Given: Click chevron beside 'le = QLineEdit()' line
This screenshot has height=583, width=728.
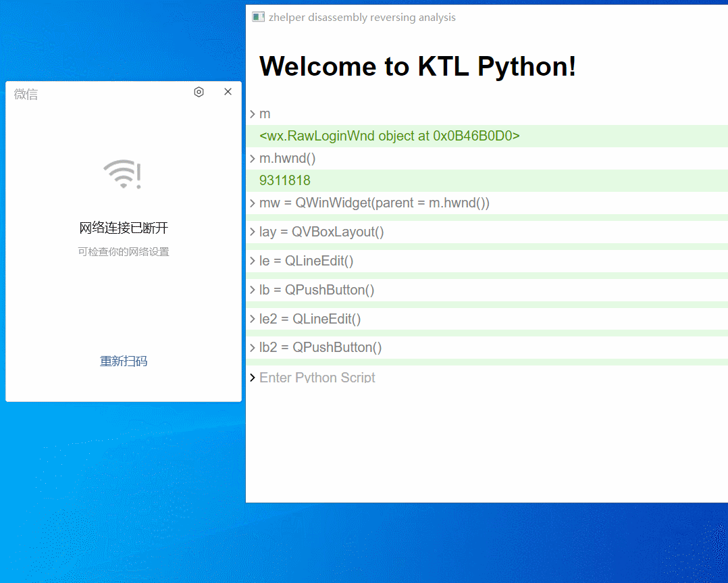Looking at the screenshot, I should click(x=253, y=261).
